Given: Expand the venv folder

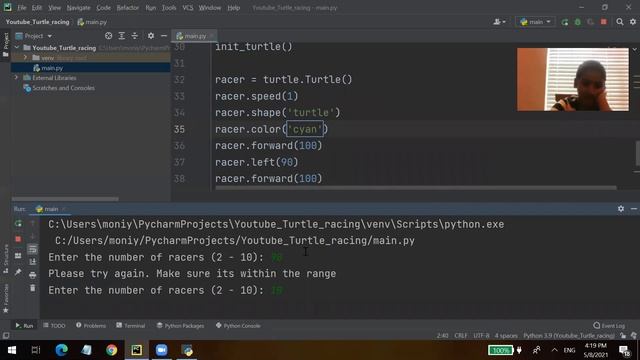Looking at the screenshot, I should tap(25, 58).
